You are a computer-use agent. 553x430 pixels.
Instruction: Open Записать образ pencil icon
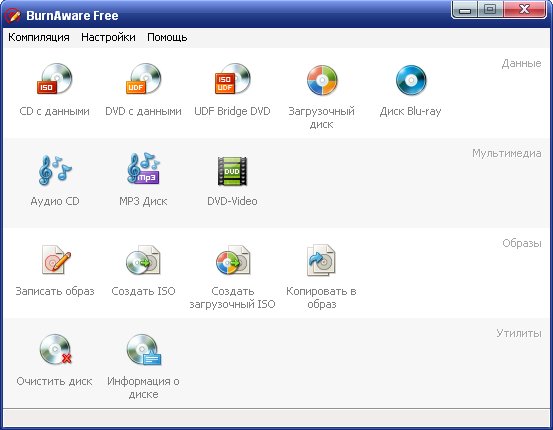pos(56,260)
